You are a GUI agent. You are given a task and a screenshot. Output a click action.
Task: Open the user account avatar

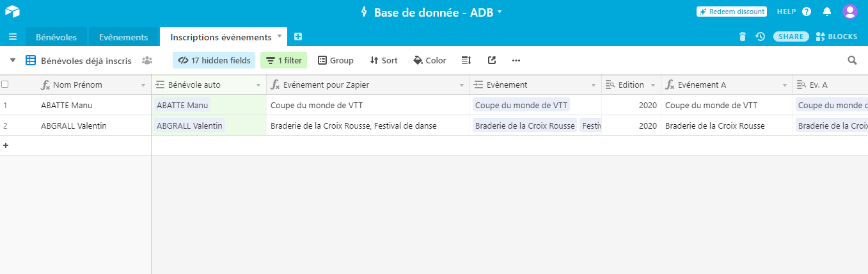(x=850, y=12)
